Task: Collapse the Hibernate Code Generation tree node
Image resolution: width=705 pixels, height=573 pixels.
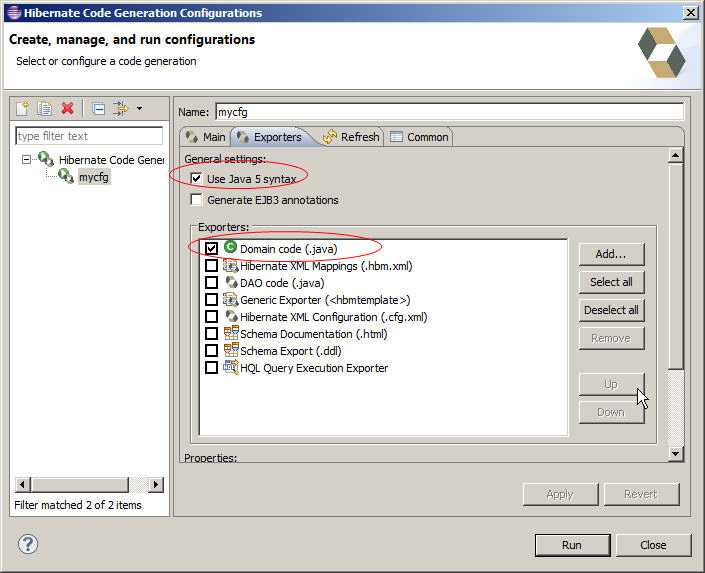Action: point(27,159)
